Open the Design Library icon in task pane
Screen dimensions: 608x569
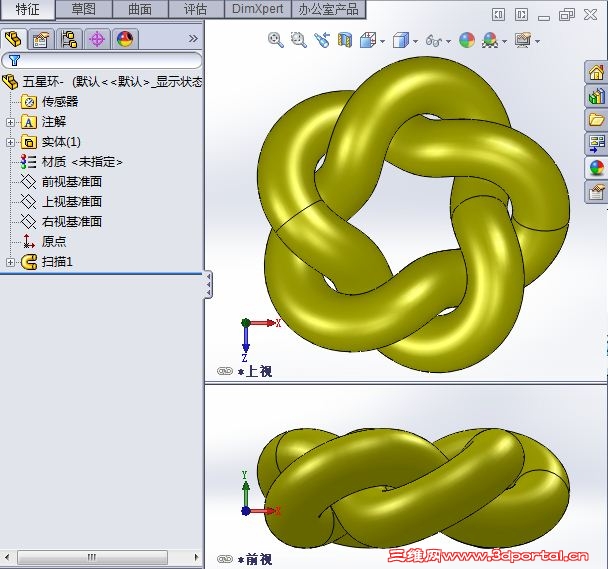[596, 96]
